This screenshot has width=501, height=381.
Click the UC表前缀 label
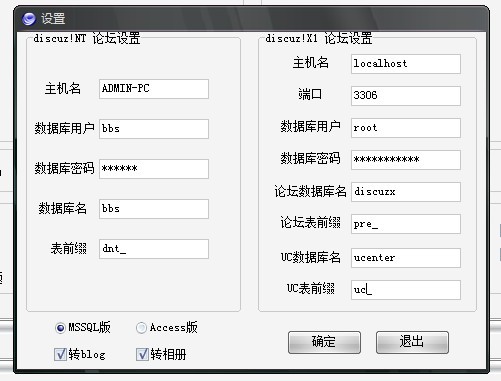pyautogui.click(x=311, y=288)
